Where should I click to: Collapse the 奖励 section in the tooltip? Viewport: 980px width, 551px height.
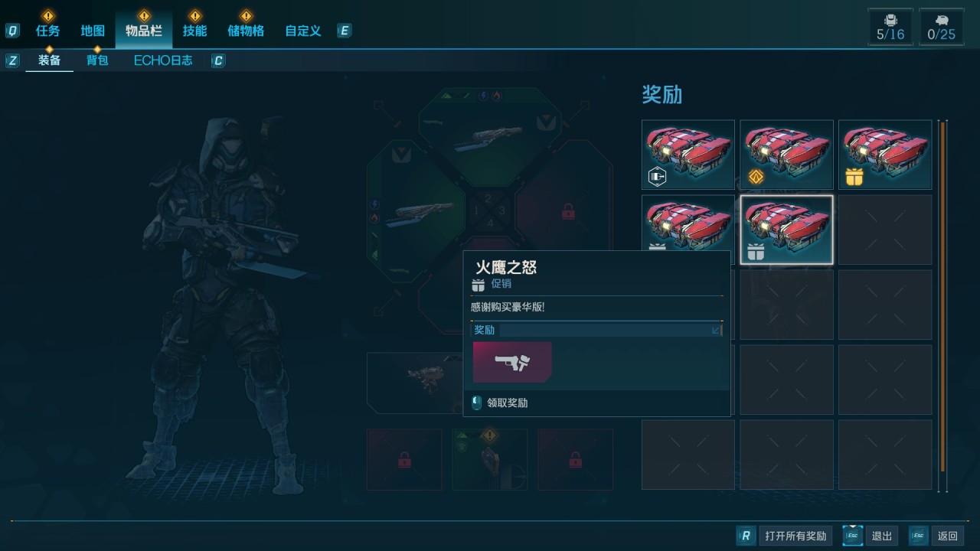pyautogui.click(x=716, y=330)
